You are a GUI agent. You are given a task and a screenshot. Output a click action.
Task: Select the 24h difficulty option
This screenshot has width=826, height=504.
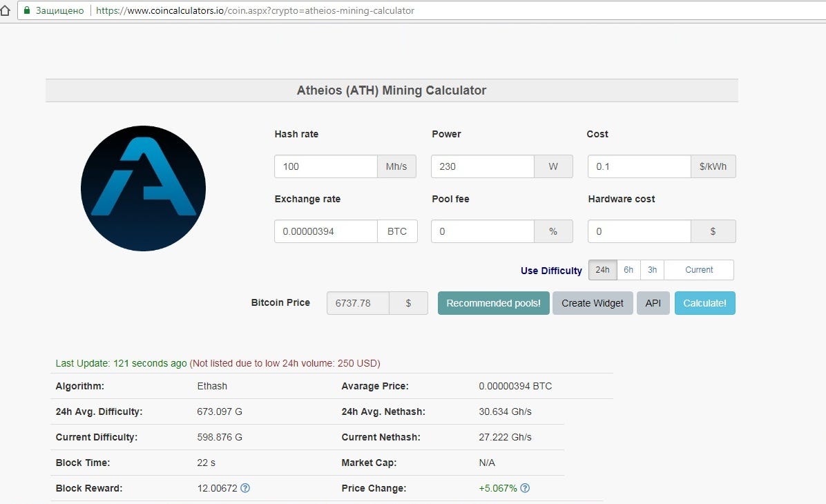[603, 270]
